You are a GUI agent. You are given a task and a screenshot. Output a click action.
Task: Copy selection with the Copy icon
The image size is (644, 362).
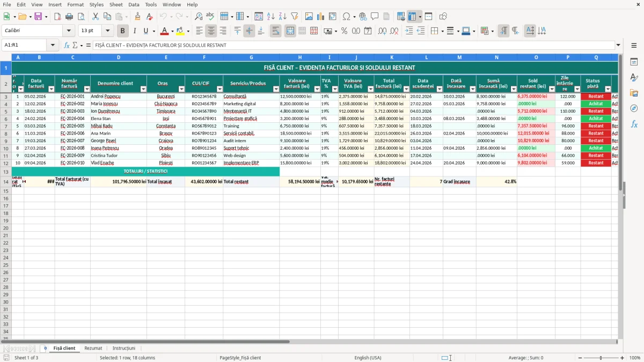[x=107, y=17]
